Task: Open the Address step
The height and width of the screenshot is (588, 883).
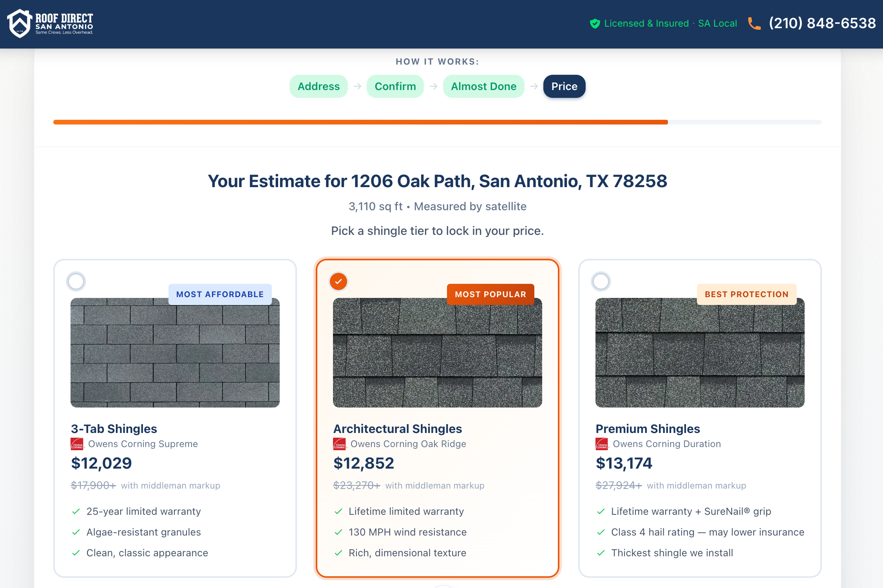Action: tap(318, 86)
